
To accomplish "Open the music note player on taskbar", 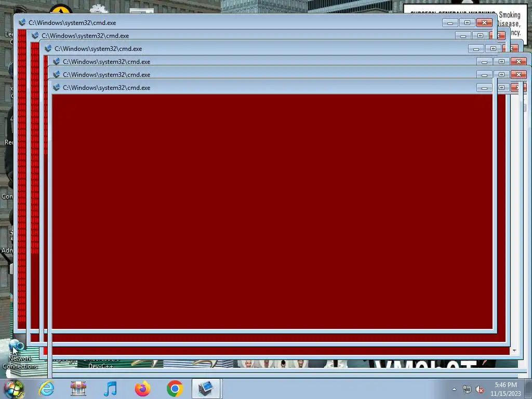I will 110,389.
